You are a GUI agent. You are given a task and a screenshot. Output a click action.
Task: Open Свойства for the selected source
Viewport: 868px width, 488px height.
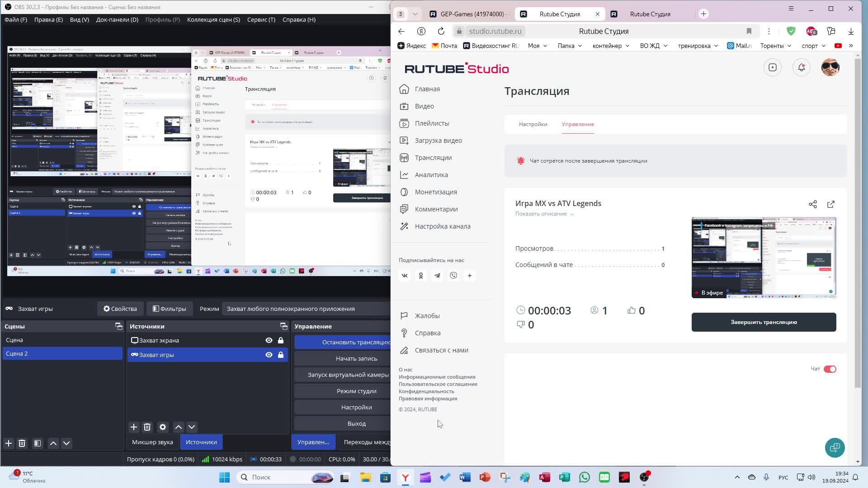[120, 309]
